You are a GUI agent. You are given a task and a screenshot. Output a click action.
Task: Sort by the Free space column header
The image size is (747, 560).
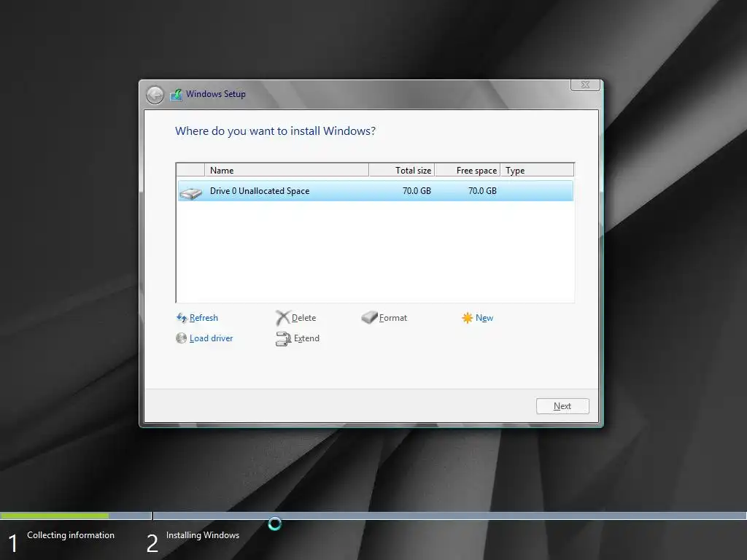tap(468, 170)
